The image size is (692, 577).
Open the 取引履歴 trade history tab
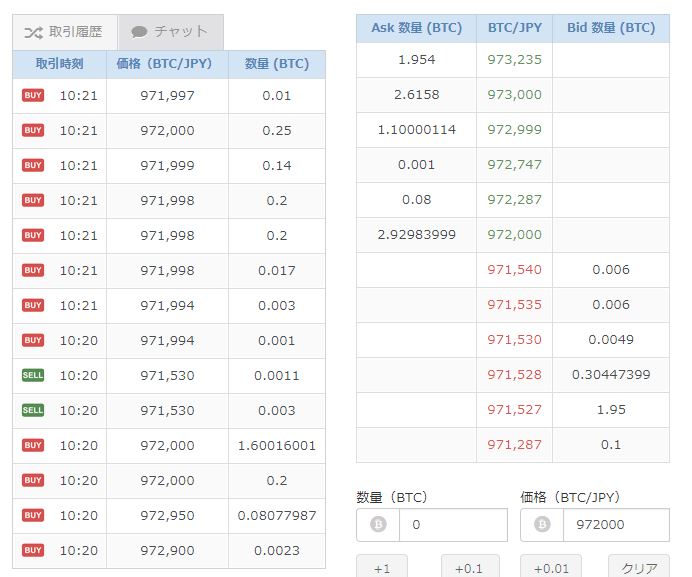pos(65,32)
